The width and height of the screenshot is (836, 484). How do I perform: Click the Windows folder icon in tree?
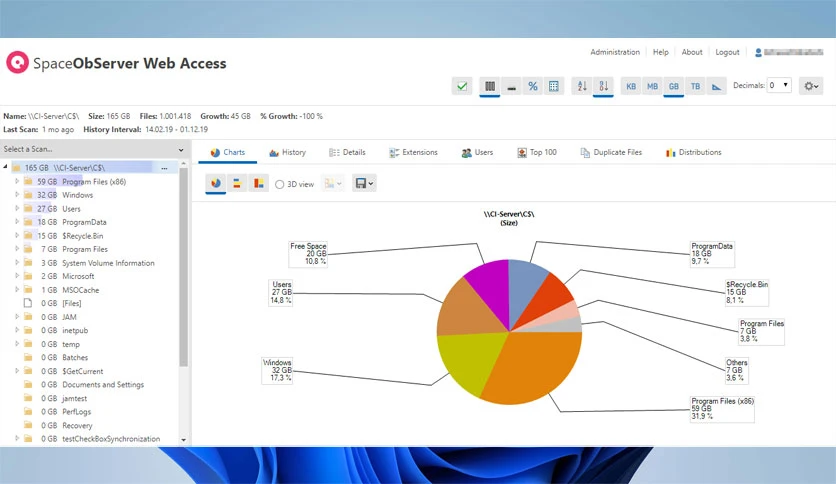tap(28, 195)
